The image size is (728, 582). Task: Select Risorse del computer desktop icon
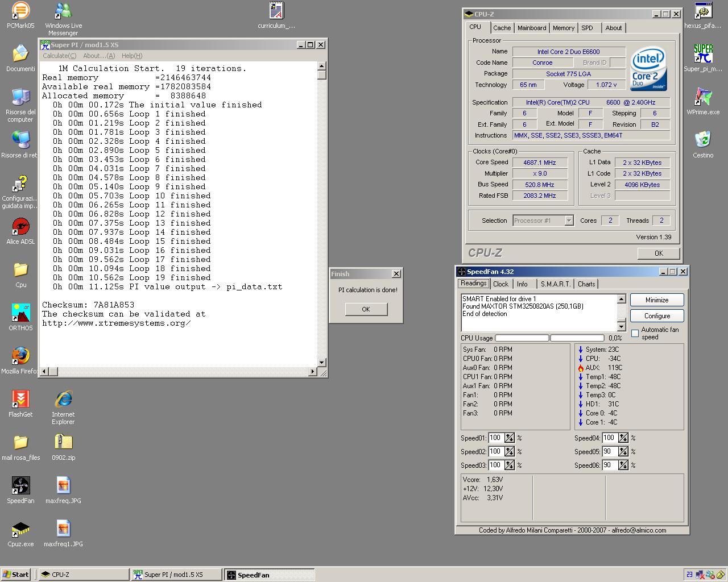pyautogui.click(x=20, y=105)
